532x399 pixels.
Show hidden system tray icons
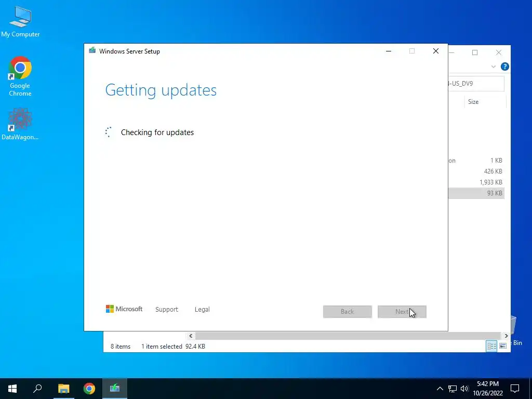pyautogui.click(x=440, y=389)
